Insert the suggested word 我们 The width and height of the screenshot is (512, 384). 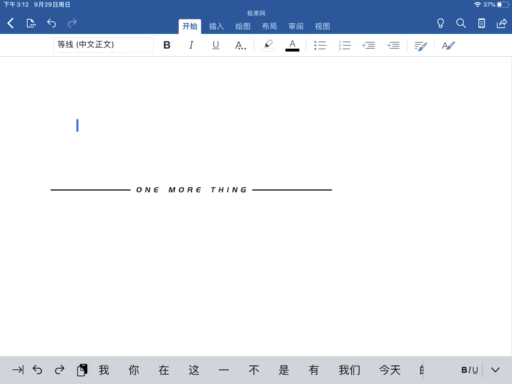pyautogui.click(x=349, y=370)
